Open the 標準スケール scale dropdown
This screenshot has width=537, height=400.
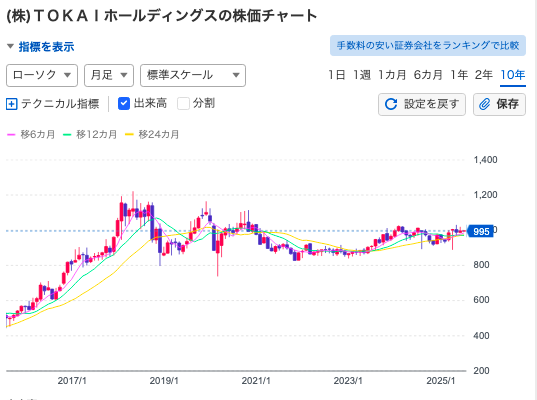coord(193,75)
